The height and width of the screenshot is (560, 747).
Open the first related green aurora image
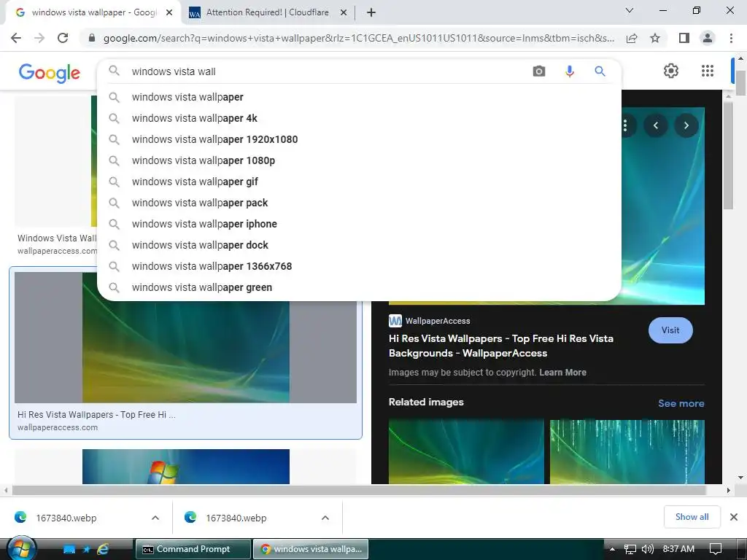click(466, 452)
